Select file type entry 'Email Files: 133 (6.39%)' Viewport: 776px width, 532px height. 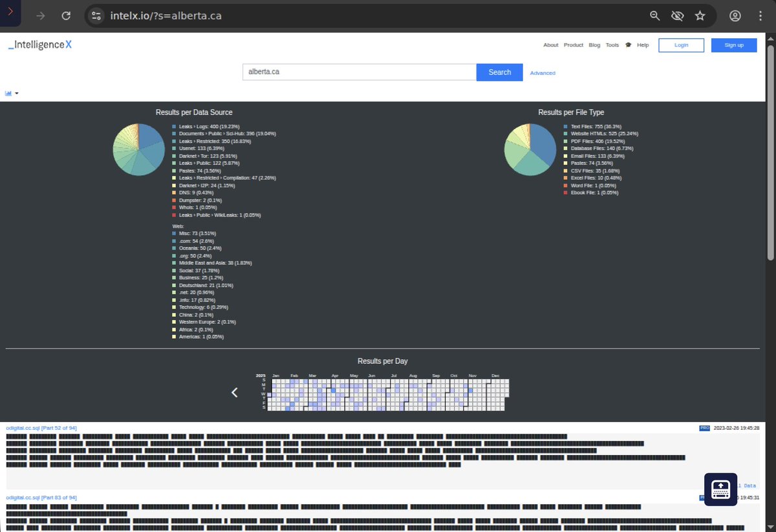pyautogui.click(x=598, y=156)
